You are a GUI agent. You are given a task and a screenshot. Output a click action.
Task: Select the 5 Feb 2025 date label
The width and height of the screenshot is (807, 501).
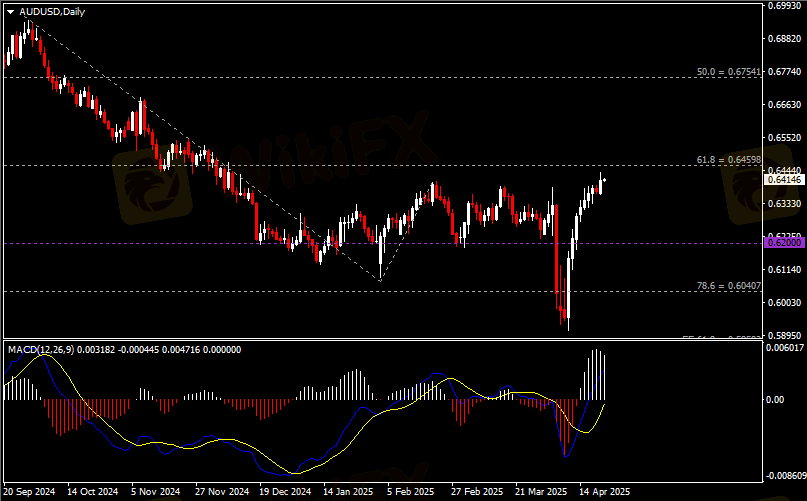click(411, 492)
